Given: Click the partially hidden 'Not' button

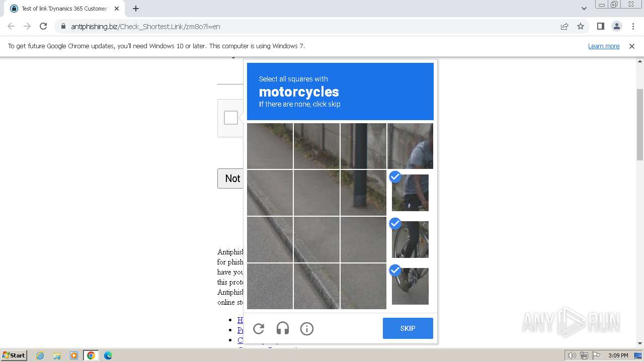Looking at the screenshot, I should (230, 178).
